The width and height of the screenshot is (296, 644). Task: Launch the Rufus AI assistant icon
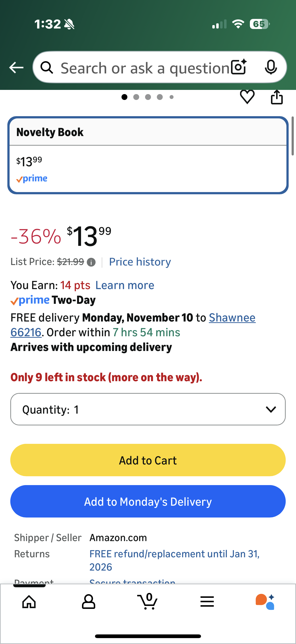click(x=265, y=601)
